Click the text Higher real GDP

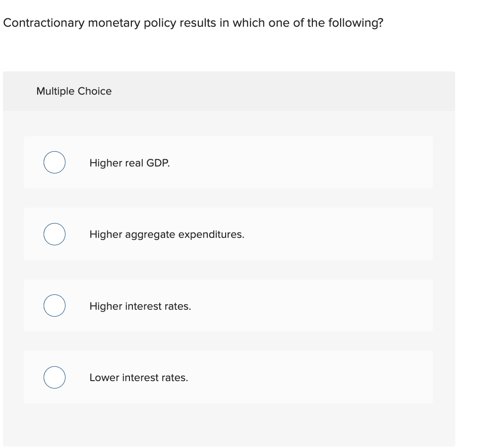coord(129,163)
